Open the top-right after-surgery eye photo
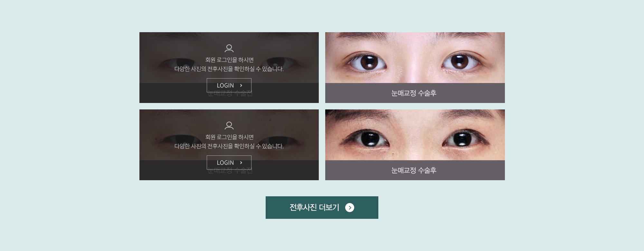The image size is (644, 251). pyautogui.click(x=415, y=58)
